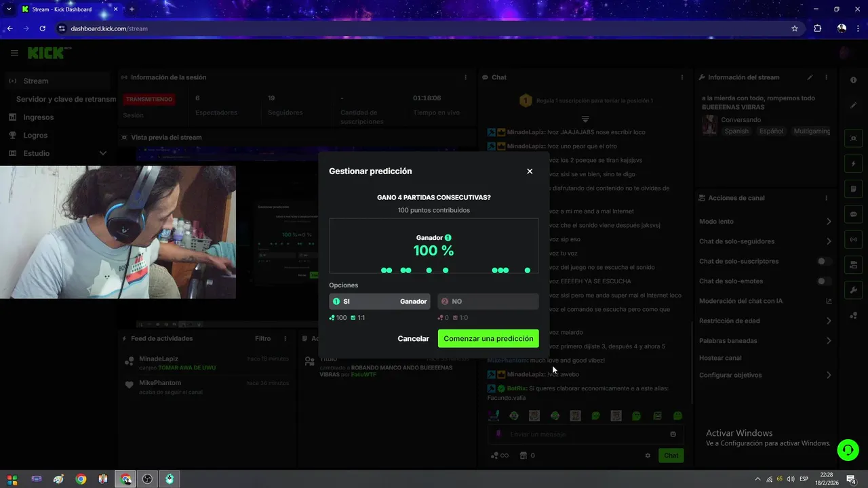Edit stream info with the pencil icon

810,77
